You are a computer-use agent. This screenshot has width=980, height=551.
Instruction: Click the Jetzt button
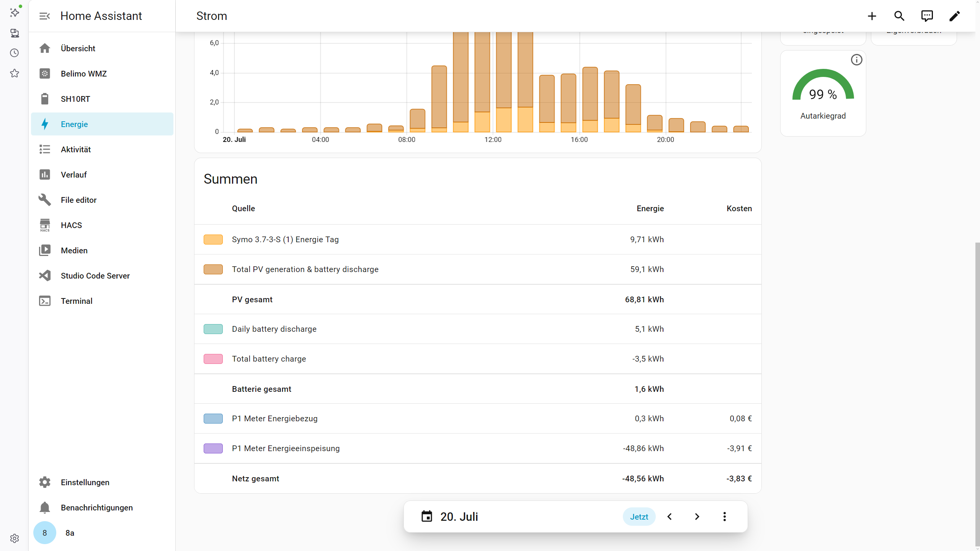point(639,517)
